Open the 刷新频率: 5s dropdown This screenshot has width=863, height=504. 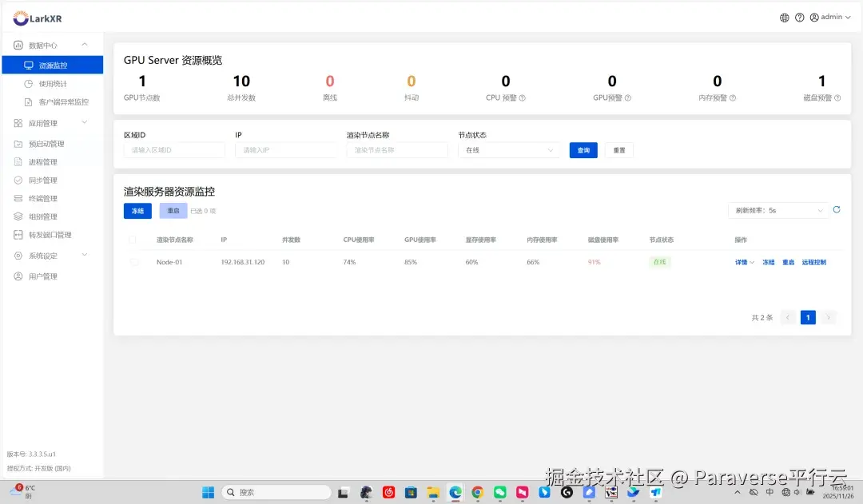[x=778, y=210]
